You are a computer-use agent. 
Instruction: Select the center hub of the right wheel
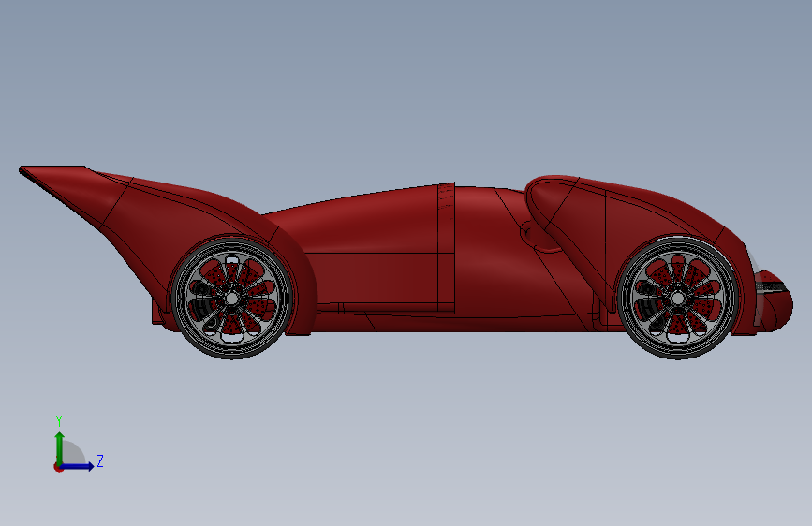pyautogui.click(x=678, y=299)
